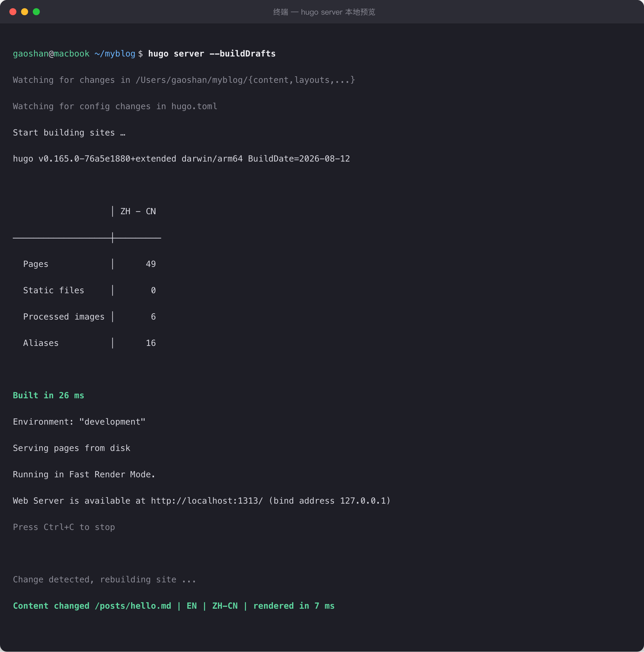Click the window title '终端 — hugo server 本地预览'
This screenshot has width=644, height=652.
pyautogui.click(x=324, y=12)
